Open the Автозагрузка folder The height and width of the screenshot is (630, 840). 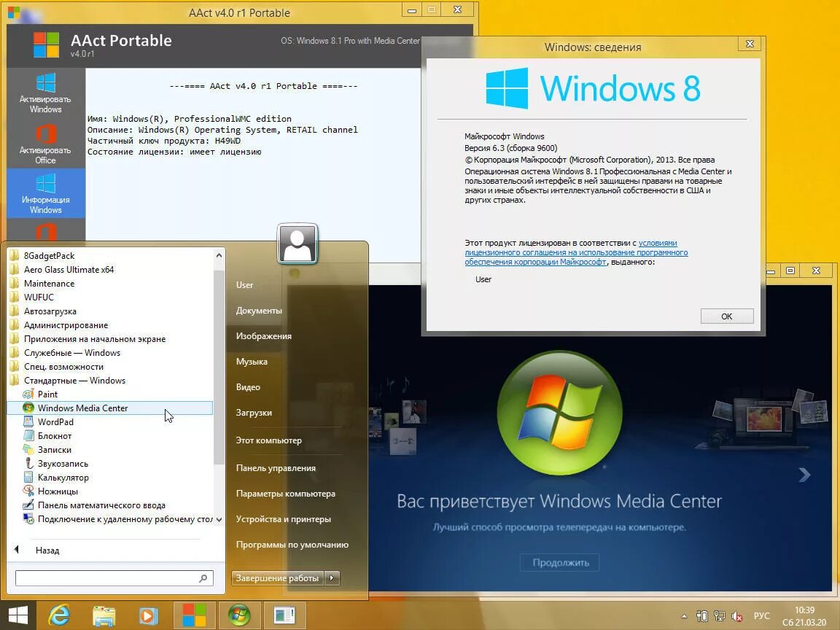pos(50,311)
